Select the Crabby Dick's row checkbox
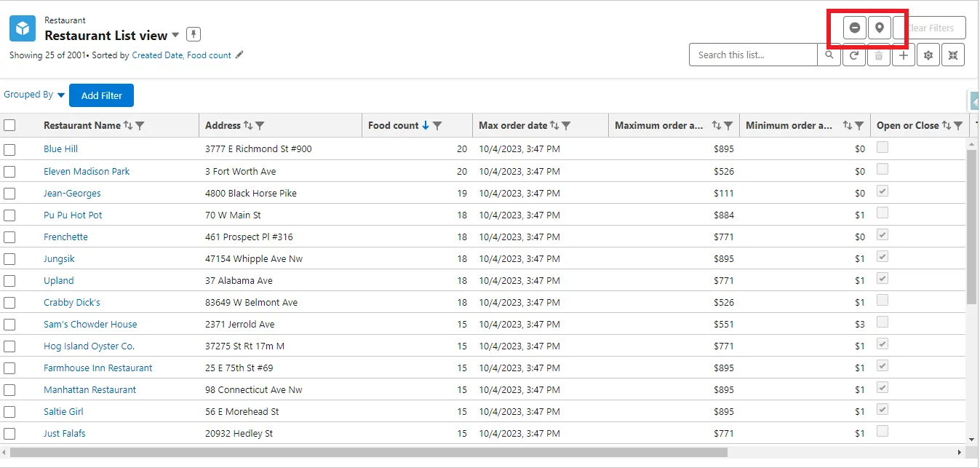 click(x=9, y=303)
